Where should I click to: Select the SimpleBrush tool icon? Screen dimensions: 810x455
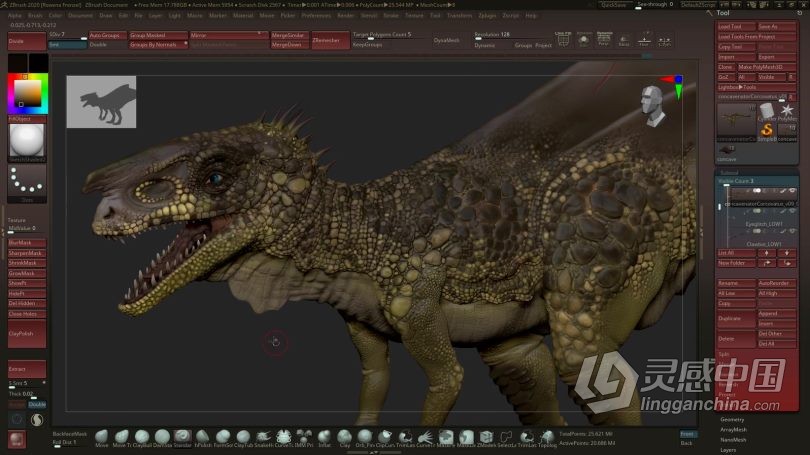(x=767, y=131)
